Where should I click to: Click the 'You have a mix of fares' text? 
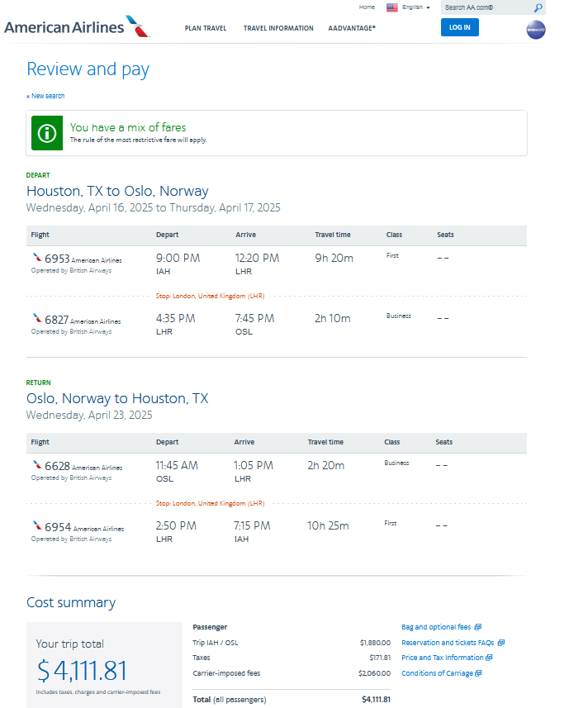(128, 127)
